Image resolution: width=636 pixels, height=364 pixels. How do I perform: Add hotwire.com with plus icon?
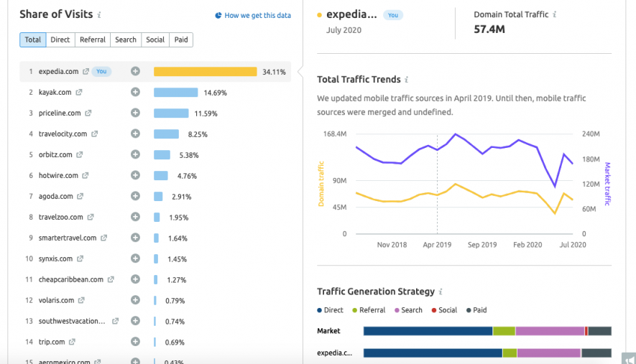click(136, 175)
